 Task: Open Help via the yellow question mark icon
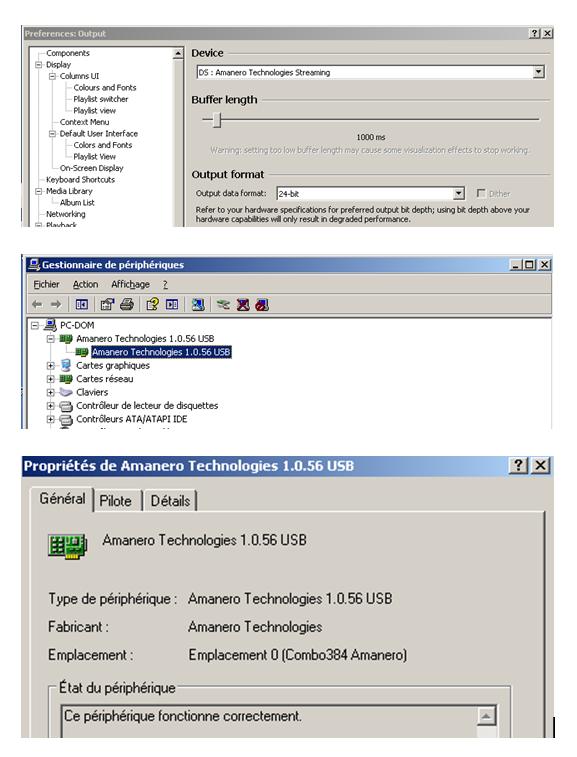(x=152, y=305)
